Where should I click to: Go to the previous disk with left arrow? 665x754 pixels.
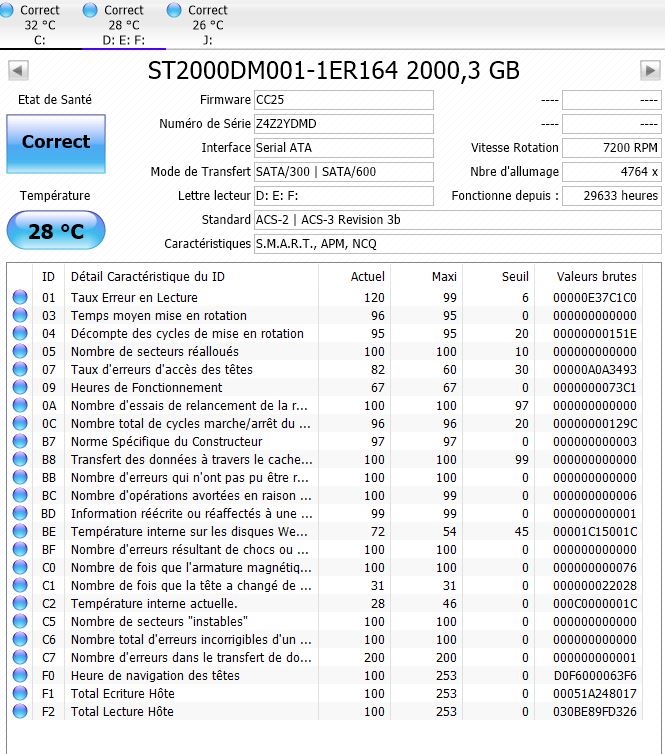click(18, 71)
